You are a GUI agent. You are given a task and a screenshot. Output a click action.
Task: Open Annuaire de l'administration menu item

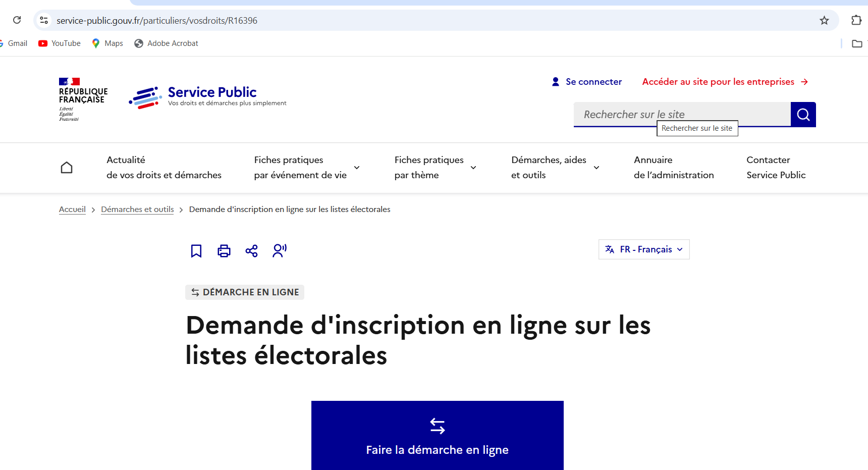coord(673,168)
